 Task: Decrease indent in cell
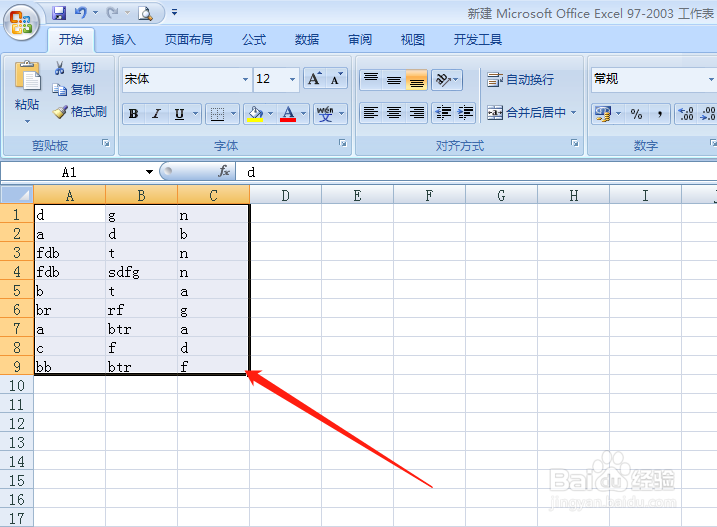click(x=443, y=113)
